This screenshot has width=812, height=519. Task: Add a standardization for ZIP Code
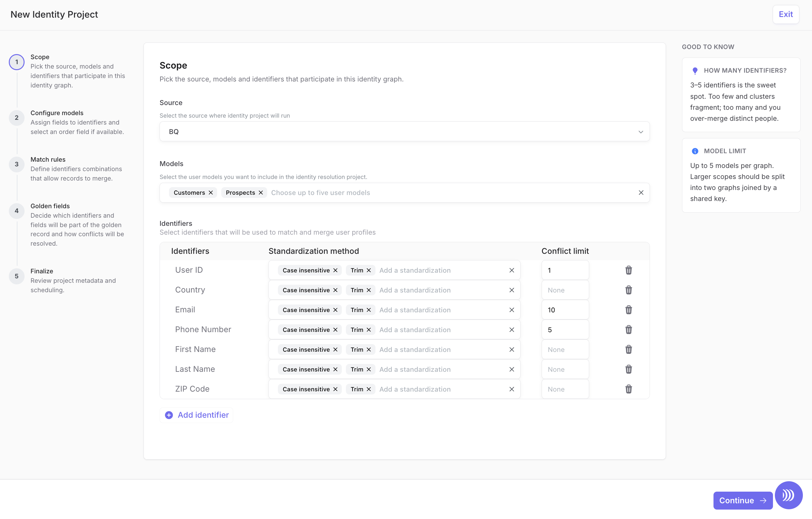[415, 389]
